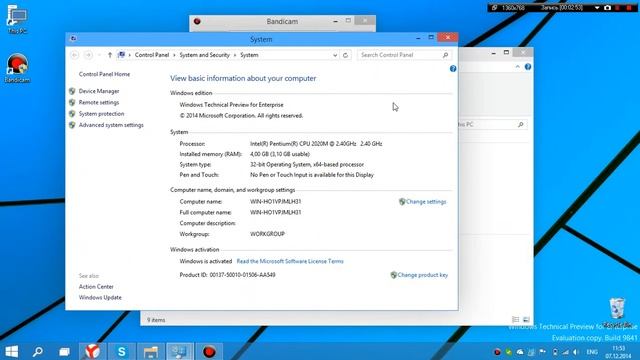The width and height of the screenshot is (640, 360).
Task: Open Task View on the taskbar
Action: [64, 351]
